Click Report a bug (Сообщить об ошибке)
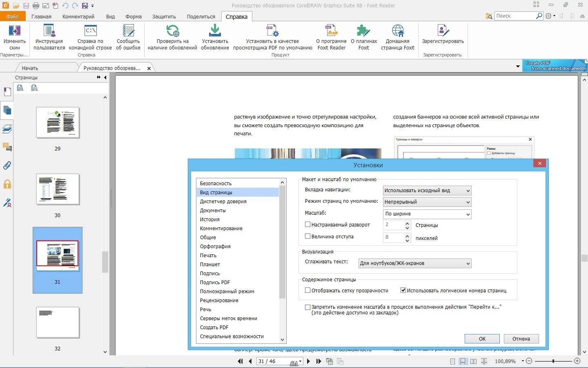This screenshot has width=588, height=368. click(128, 37)
